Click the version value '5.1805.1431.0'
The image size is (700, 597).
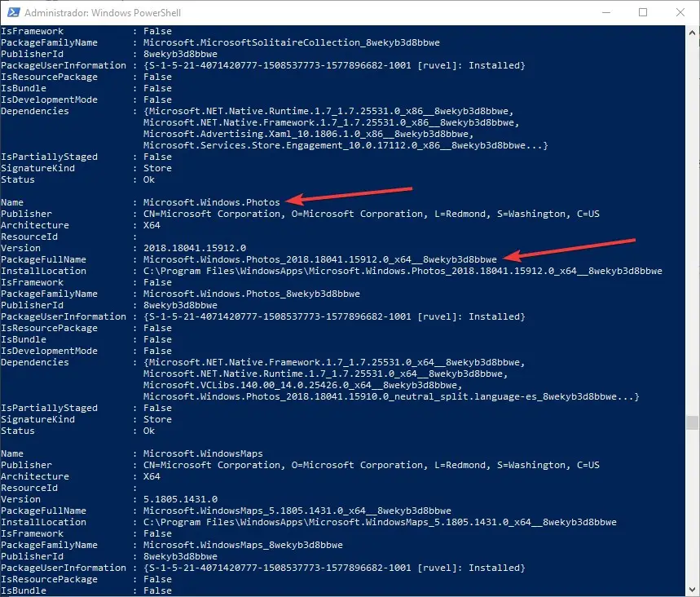coord(180,499)
